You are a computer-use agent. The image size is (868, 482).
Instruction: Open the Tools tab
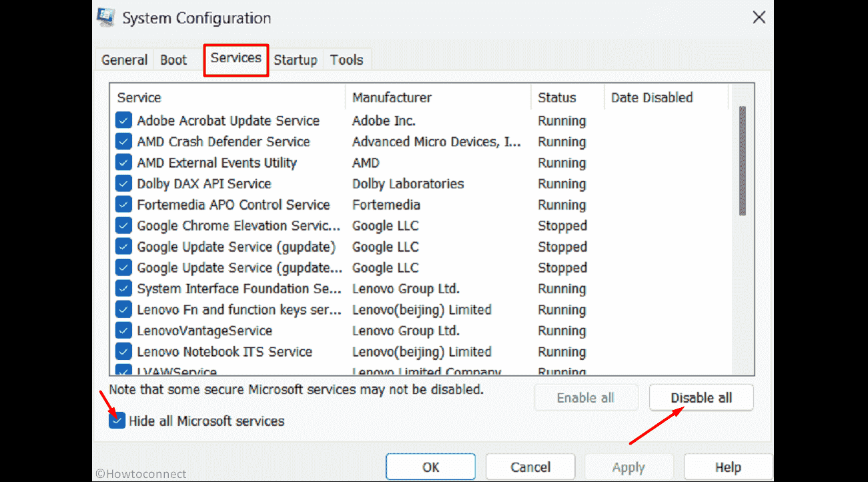click(x=346, y=60)
